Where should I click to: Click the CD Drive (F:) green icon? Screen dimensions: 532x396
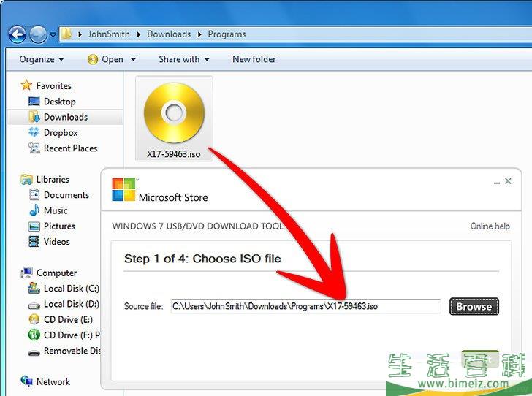click(x=34, y=335)
